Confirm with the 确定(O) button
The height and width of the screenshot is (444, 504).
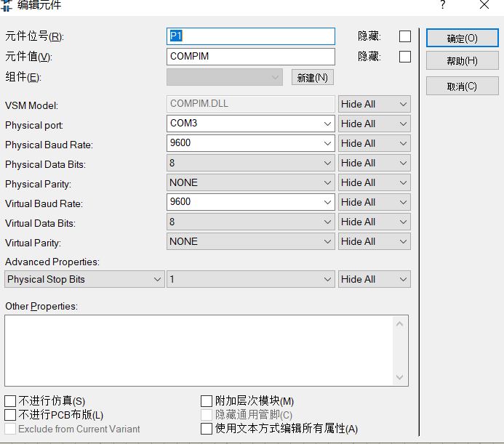(x=463, y=39)
